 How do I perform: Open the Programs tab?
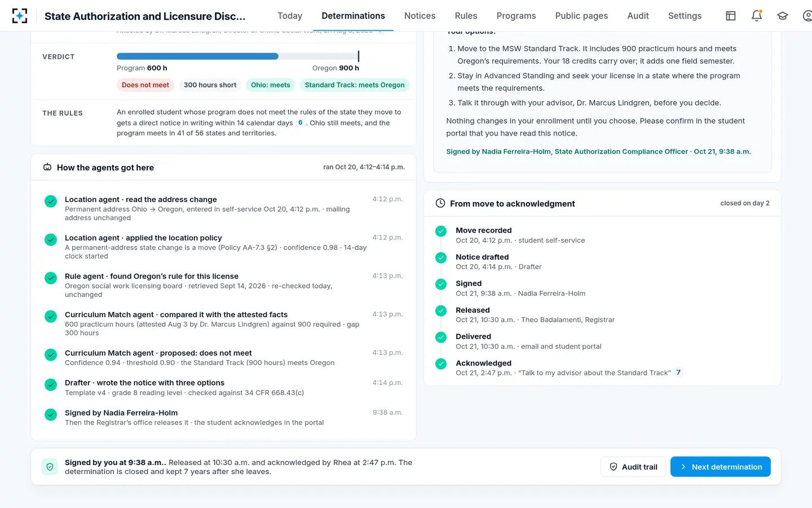click(x=516, y=16)
